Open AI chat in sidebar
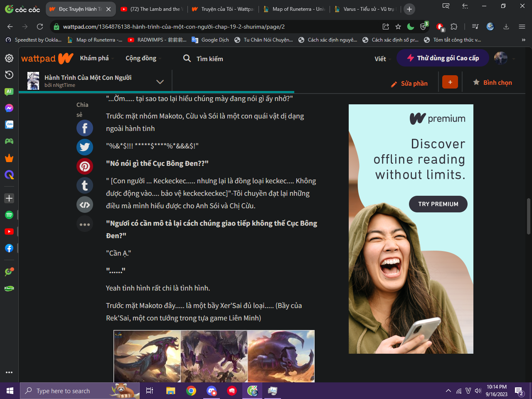This screenshot has width=532, height=399. tap(9, 91)
